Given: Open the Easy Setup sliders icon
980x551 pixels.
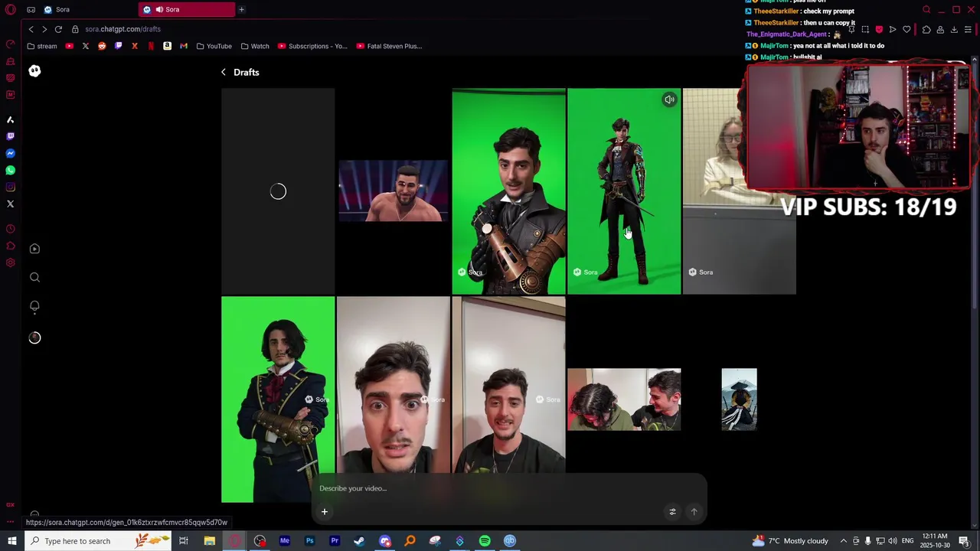Looking at the screenshot, I should [969, 30].
